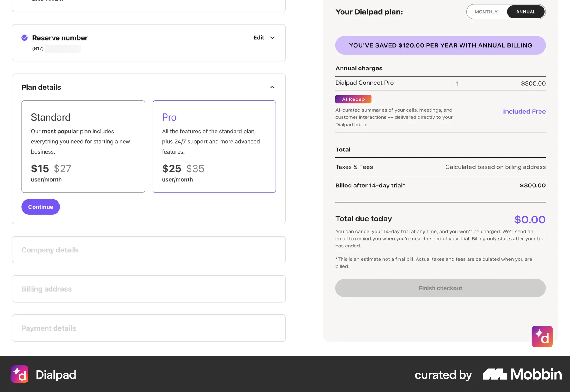
Task: Collapse the Plan details section
Action: click(x=272, y=87)
